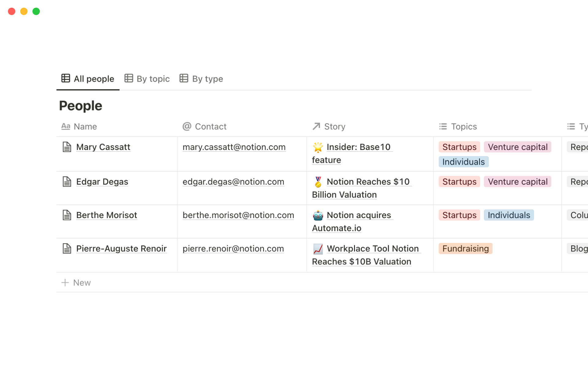
Task: Click the robot emoji on Automate.io story
Action: (x=318, y=215)
